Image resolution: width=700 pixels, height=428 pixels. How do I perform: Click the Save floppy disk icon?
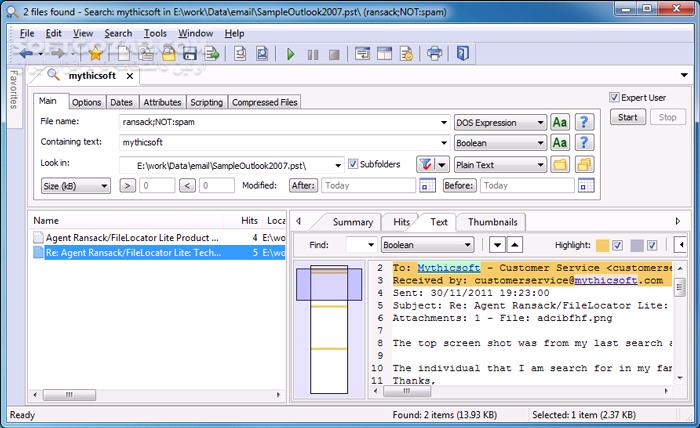(190, 54)
